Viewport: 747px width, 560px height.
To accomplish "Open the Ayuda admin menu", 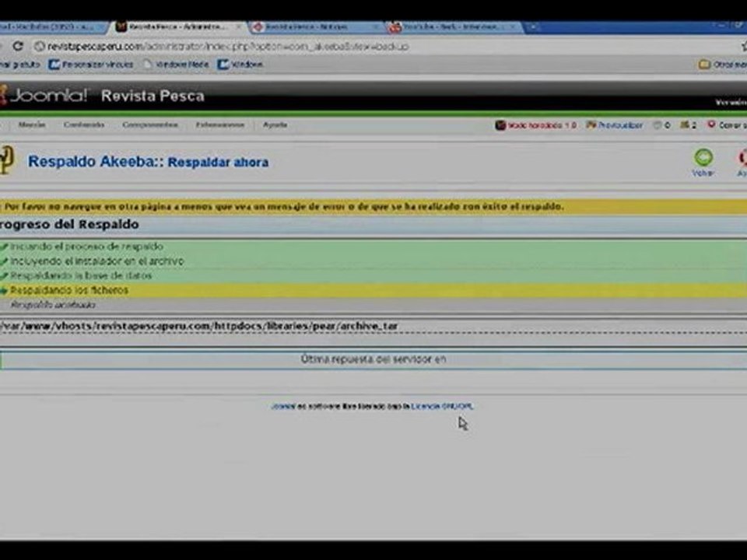I will pos(275,124).
